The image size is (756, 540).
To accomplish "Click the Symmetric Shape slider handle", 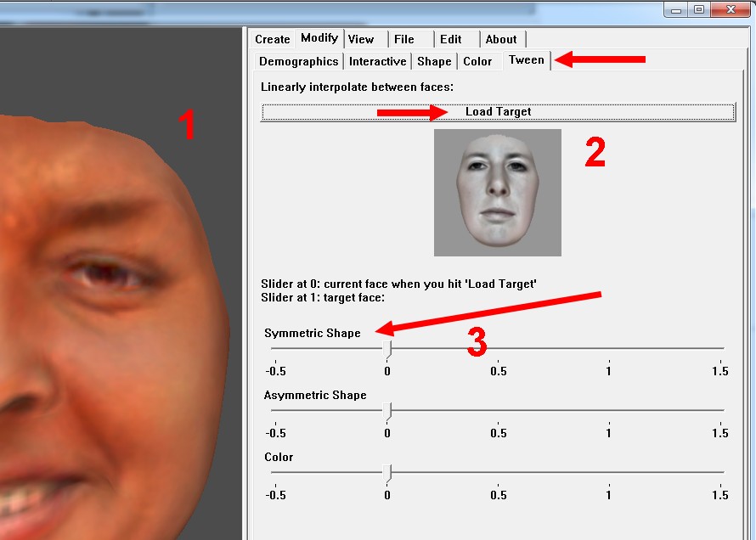I will (387, 349).
